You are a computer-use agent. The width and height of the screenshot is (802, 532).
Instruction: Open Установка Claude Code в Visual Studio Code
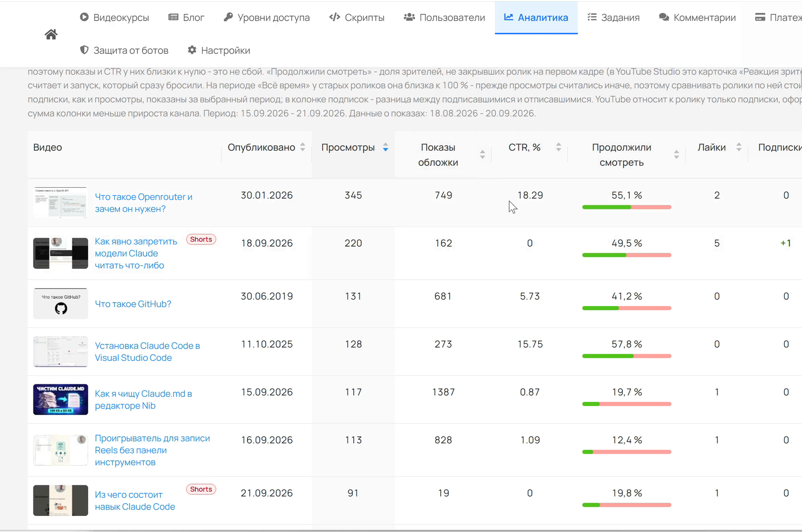point(147,352)
